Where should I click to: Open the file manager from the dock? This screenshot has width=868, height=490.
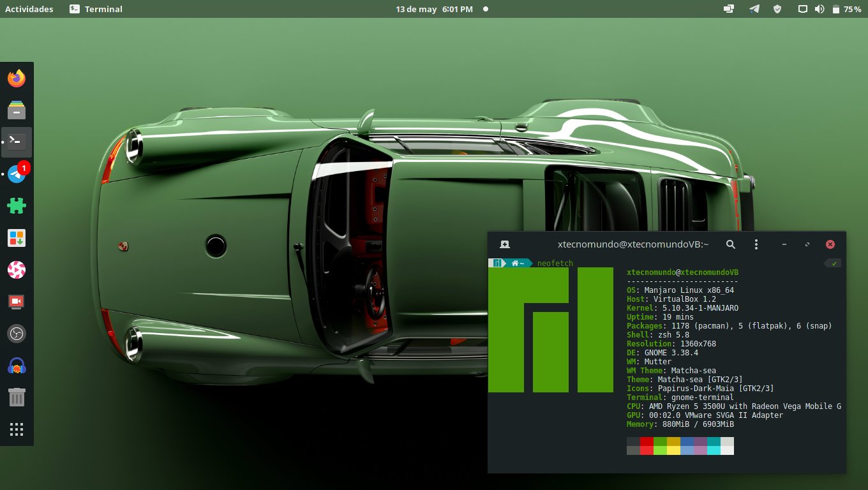[17, 110]
